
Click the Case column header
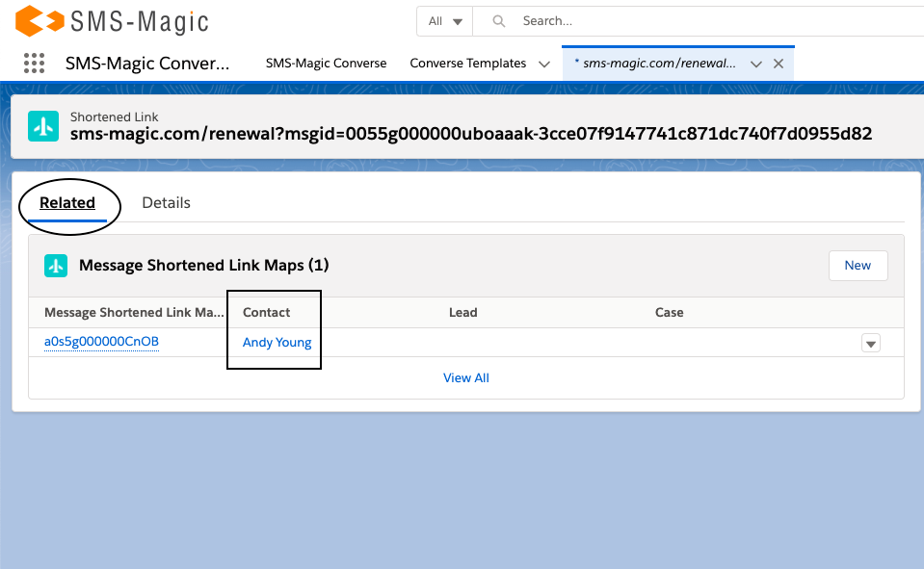pos(670,312)
